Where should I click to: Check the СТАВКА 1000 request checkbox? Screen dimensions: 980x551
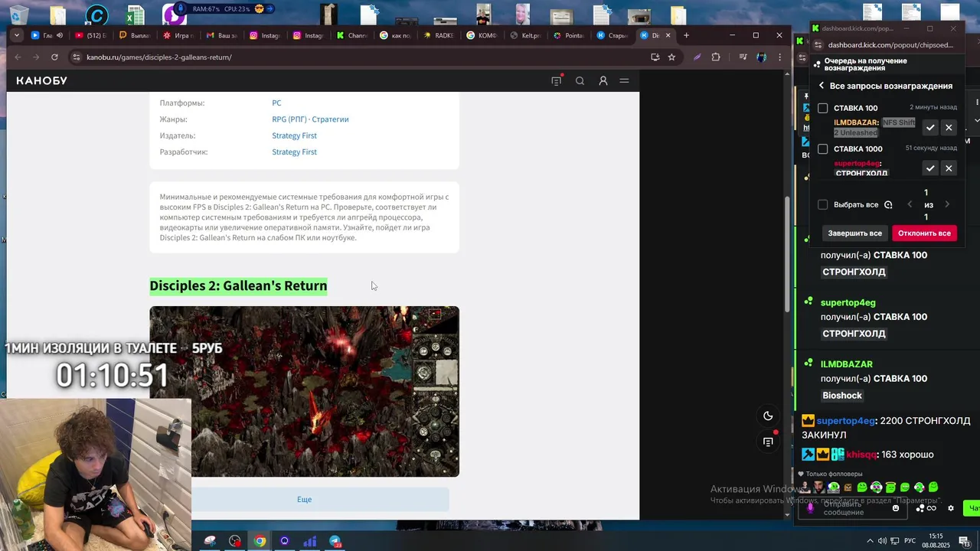(823, 148)
